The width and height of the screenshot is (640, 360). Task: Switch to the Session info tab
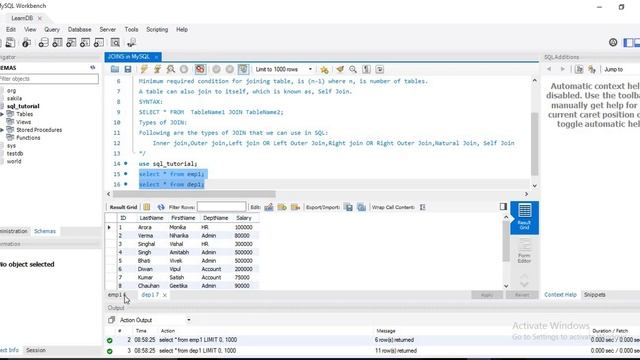(x=36, y=350)
